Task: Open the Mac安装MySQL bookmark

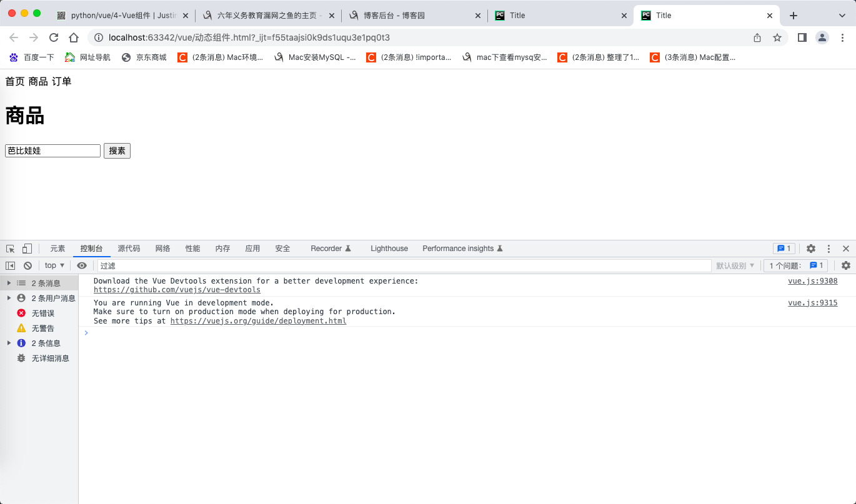Action: click(x=315, y=57)
